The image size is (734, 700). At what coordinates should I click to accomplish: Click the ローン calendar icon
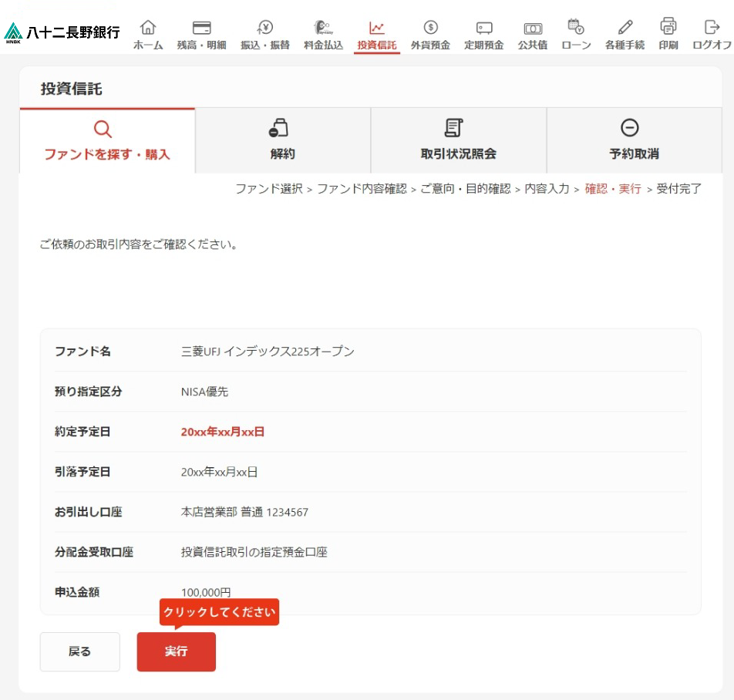[576, 28]
